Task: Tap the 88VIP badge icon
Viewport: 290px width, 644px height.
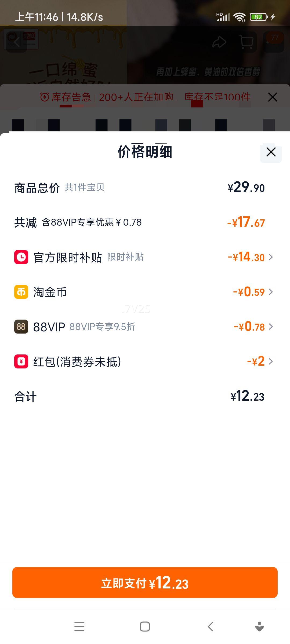Action: click(21, 327)
